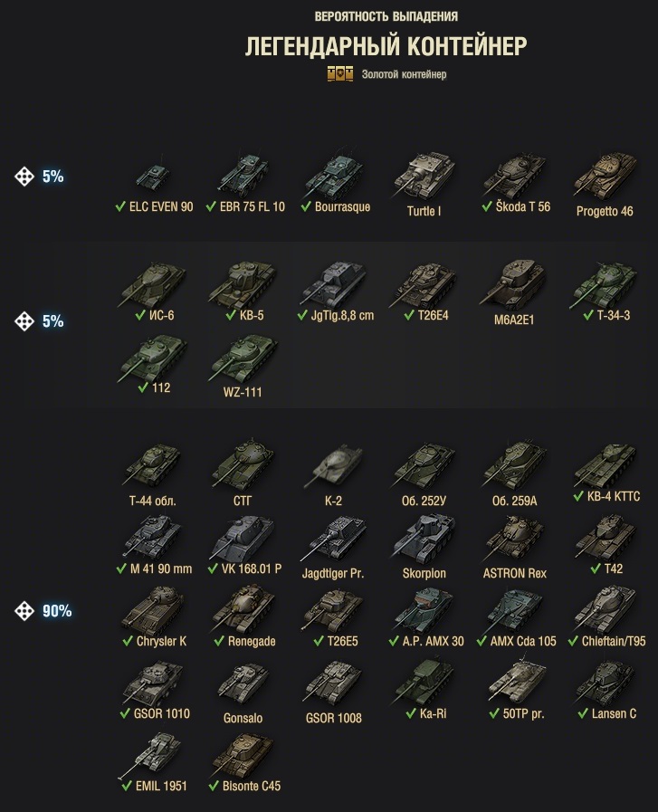Click the Turtle I tank image

424,175
